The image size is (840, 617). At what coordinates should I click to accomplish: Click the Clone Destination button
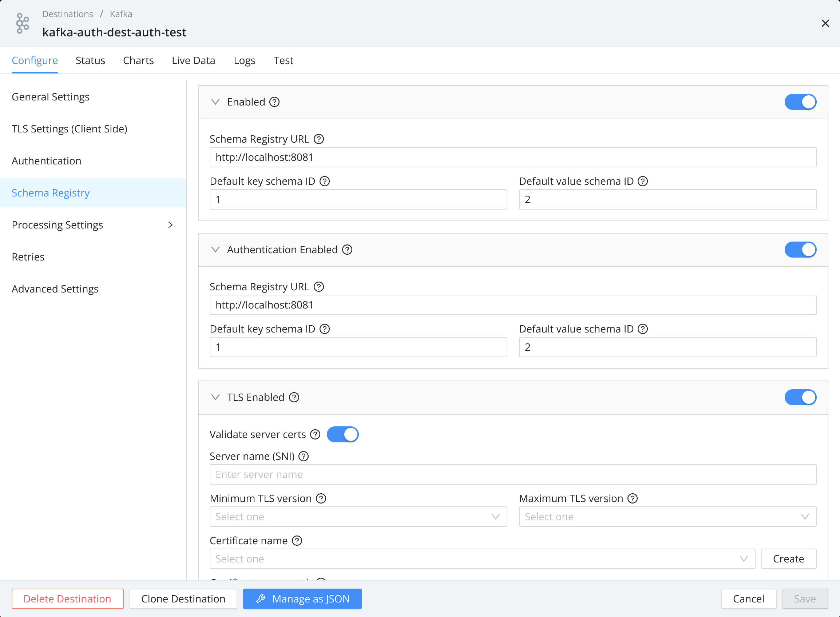click(183, 599)
